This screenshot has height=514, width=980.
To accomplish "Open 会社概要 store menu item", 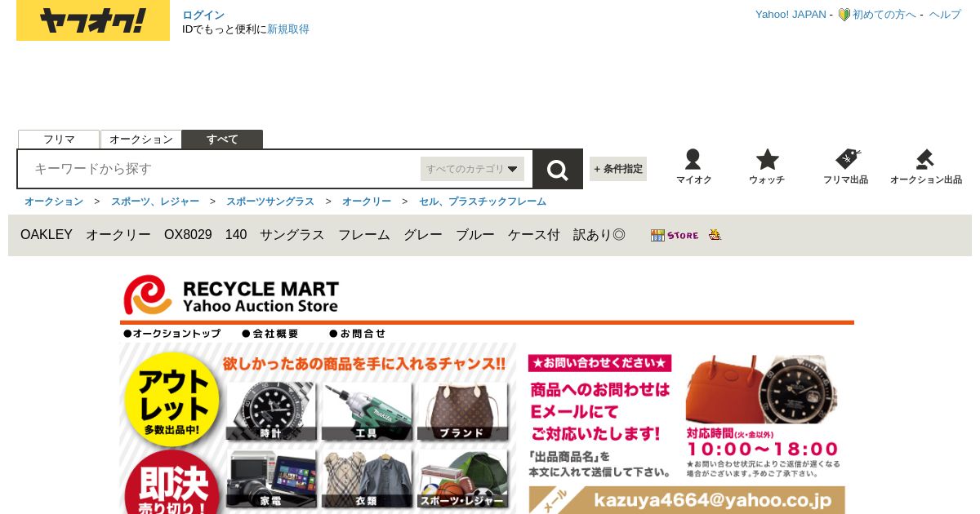I will (x=270, y=334).
